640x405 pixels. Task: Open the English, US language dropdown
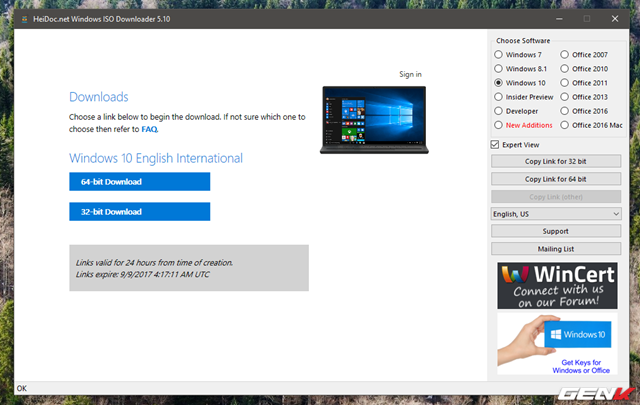pos(556,214)
